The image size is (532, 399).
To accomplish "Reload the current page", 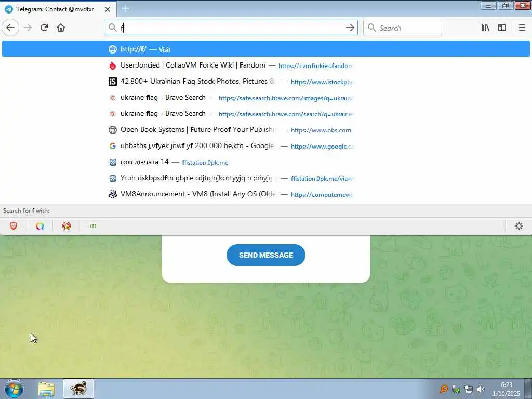I will click(44, 28).
